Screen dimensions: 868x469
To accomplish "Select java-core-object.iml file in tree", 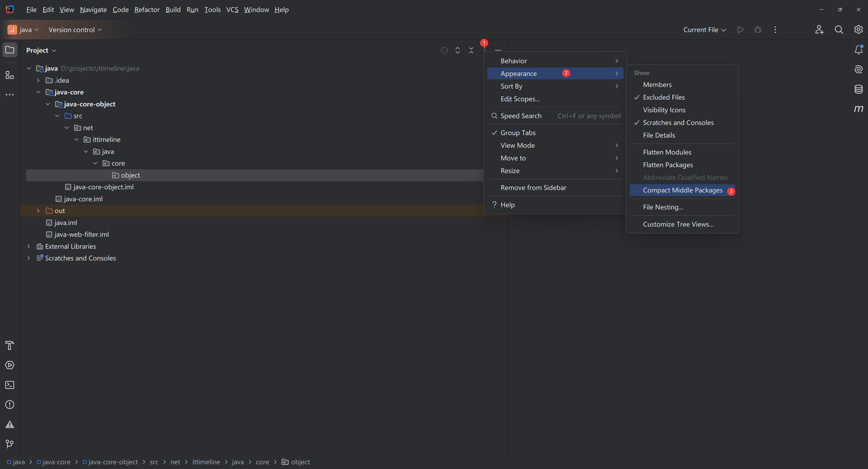I will (x=103, y=187).
